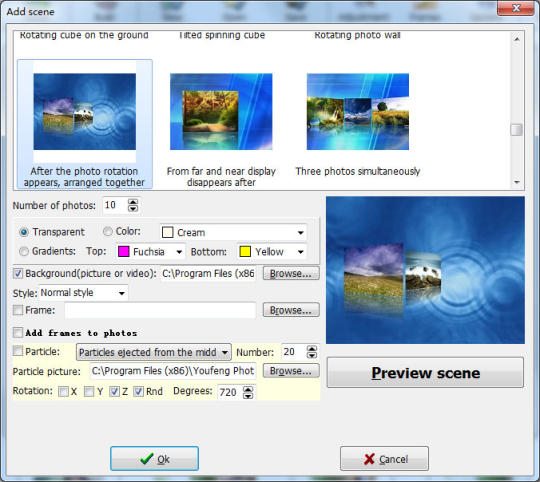
Task: Click the scene list scroll down arrow
Action: 517,182
